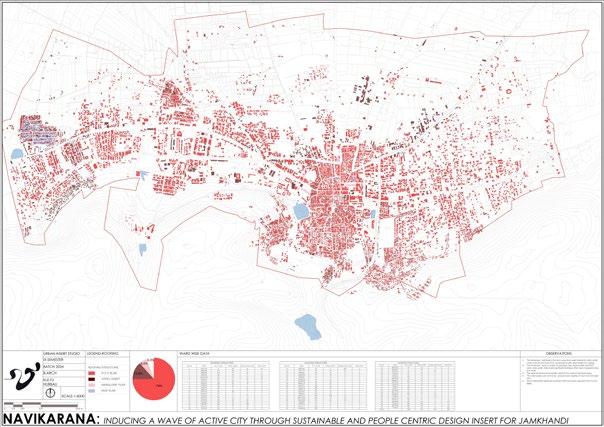Viewport: 604px width, 427px height.
Task: Click the "OBSERVATIONS" heading
Action: [x=559, y=353]
